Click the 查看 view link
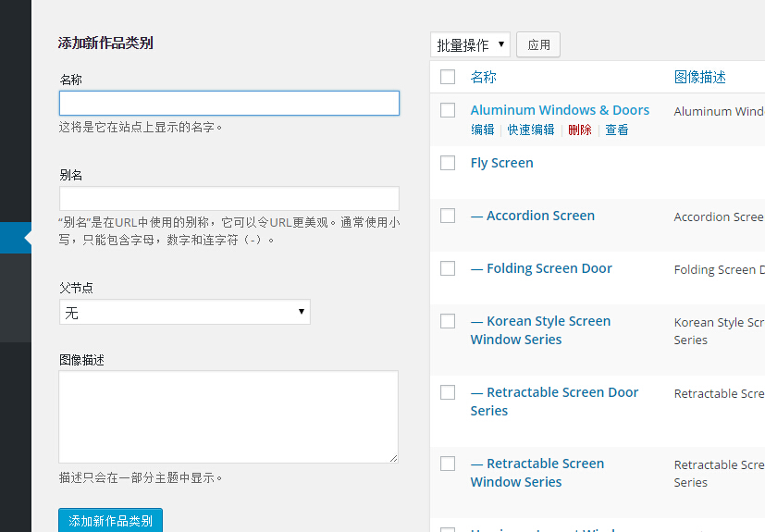This screenshot has width=765, height=532. coord(617,130)
